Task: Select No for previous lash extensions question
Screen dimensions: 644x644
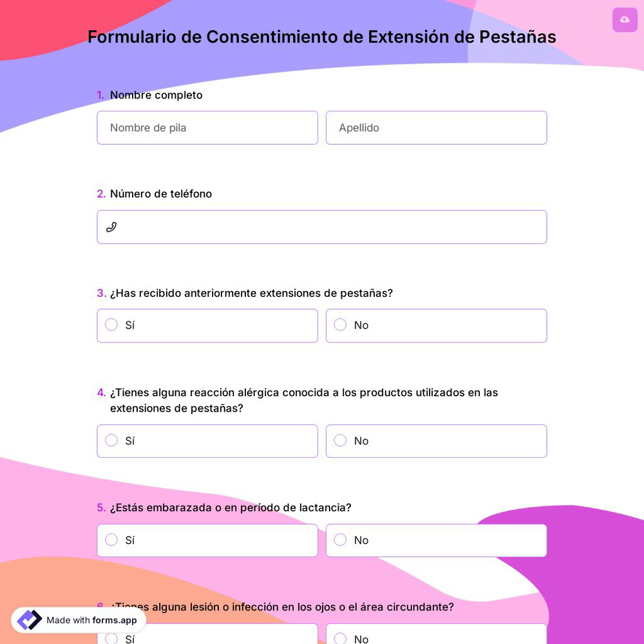Action: (x=340, y=325)
